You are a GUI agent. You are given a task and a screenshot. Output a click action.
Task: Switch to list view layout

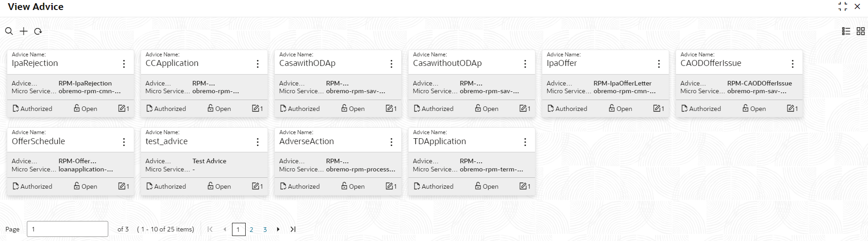click(x=846, y=31)
